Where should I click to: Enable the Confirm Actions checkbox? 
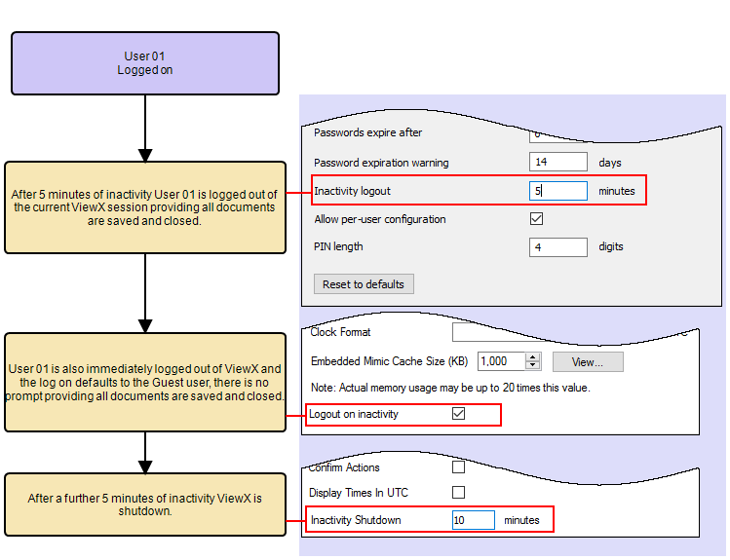click(x=459, y=467)
